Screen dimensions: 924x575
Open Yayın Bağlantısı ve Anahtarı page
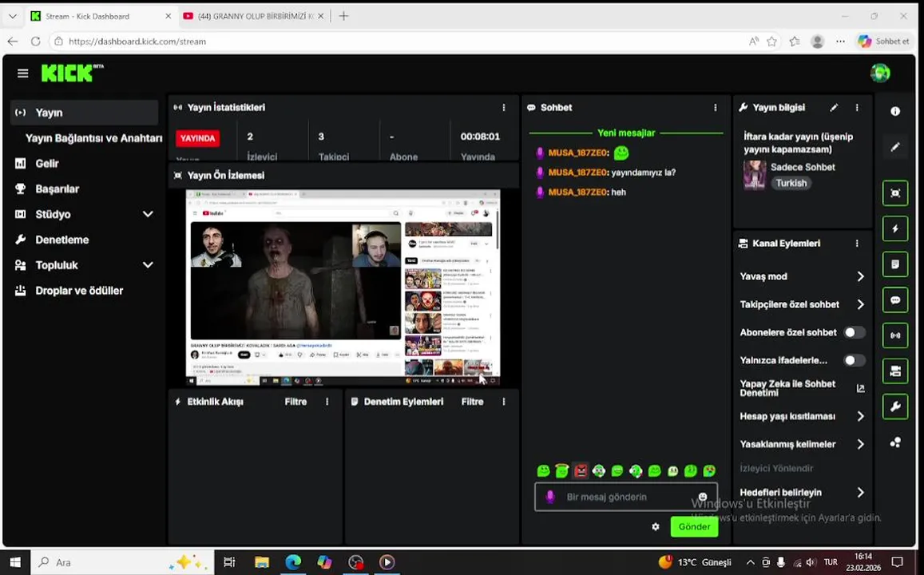click(x=93, y=138)
